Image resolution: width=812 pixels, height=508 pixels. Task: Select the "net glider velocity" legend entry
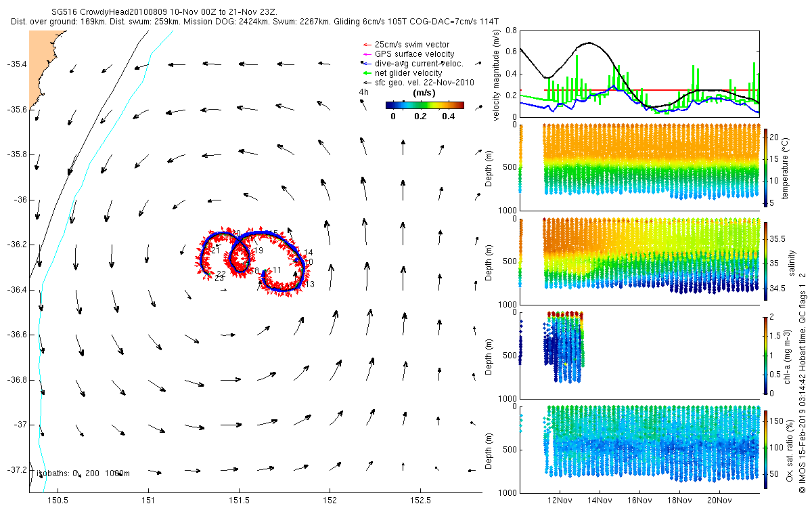[408, 73]
